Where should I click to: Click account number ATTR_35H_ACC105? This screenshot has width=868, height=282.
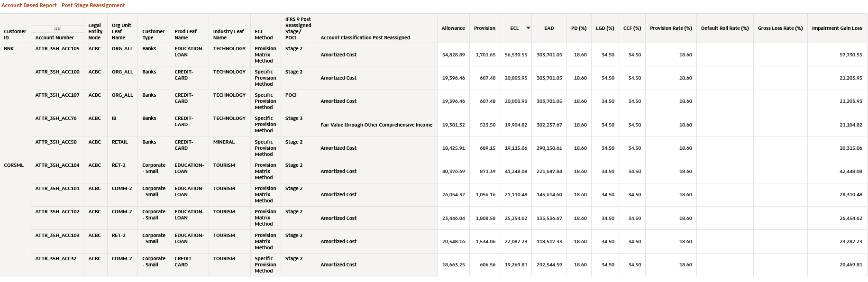point(57,49)
